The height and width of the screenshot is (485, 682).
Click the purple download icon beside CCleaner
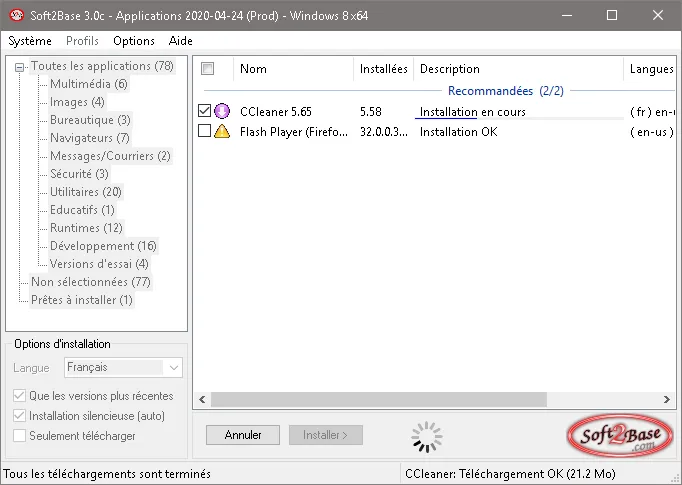pyautogui.click(x=222, y=111)
